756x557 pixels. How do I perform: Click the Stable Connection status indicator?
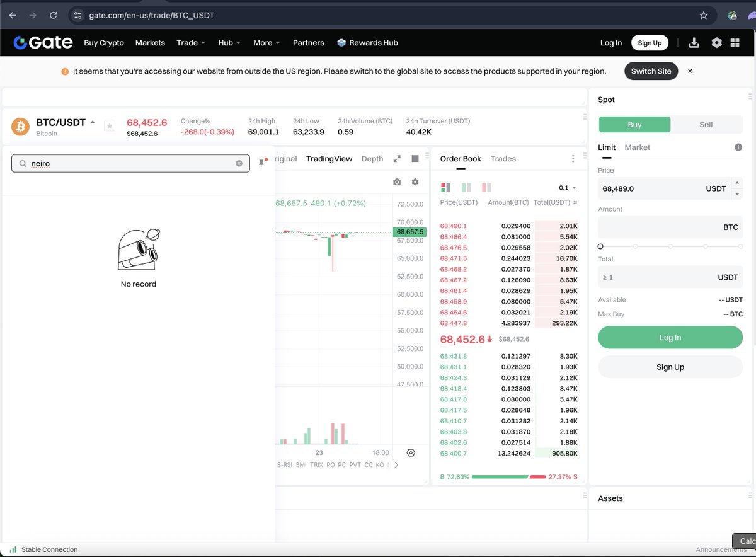tap(43, 549)
